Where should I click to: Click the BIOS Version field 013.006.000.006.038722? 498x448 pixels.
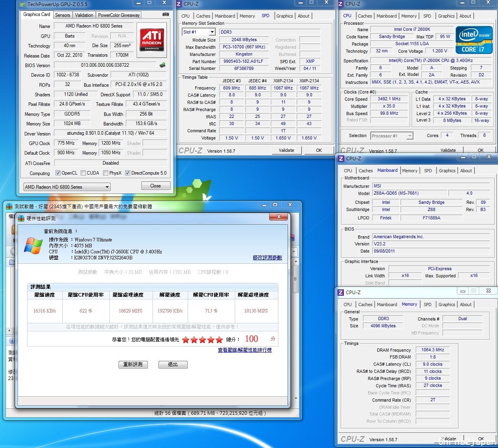[105, 65]
